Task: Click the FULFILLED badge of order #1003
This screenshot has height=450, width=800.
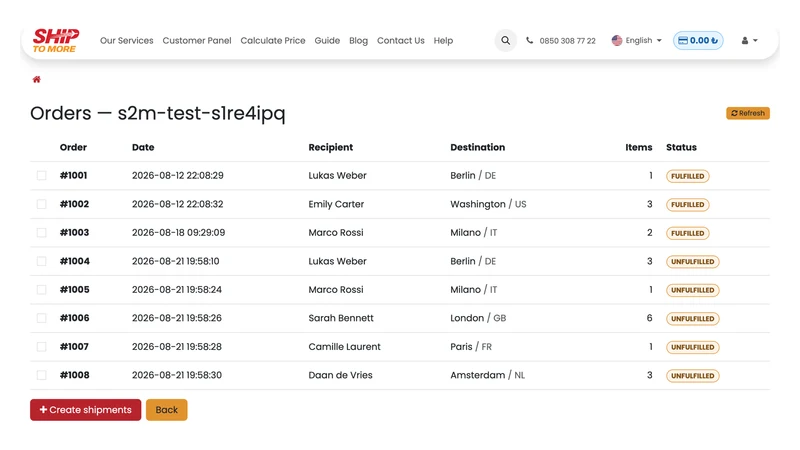Action: pyautogui.click(x=688, y=233)
